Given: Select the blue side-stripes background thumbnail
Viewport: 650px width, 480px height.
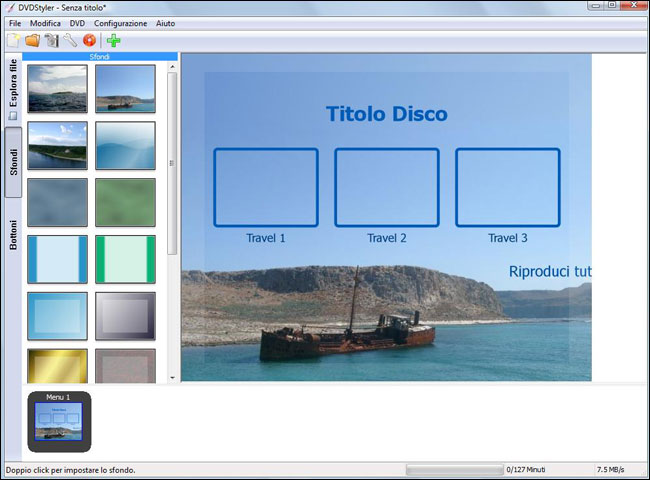Looking at the screenshot, I should coord(58,259).
